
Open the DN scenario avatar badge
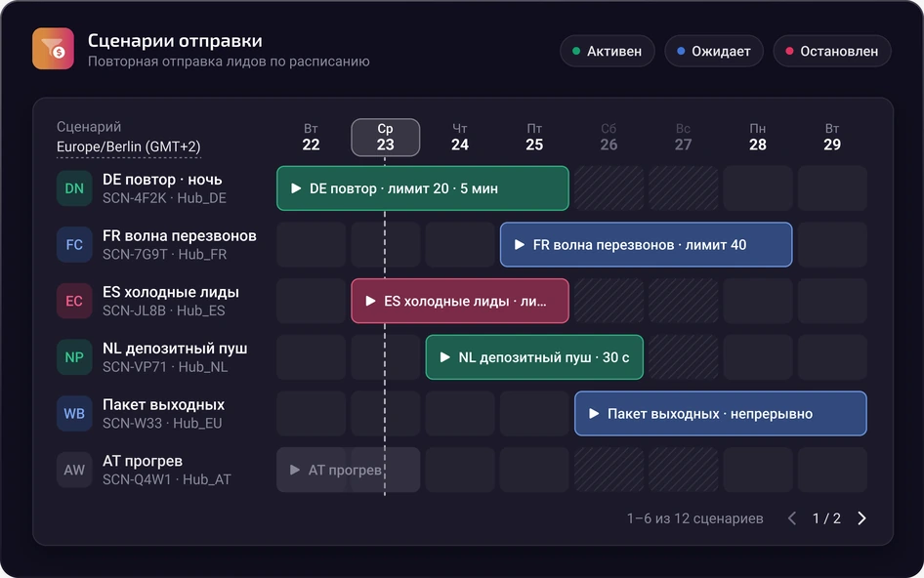[74, 188]
